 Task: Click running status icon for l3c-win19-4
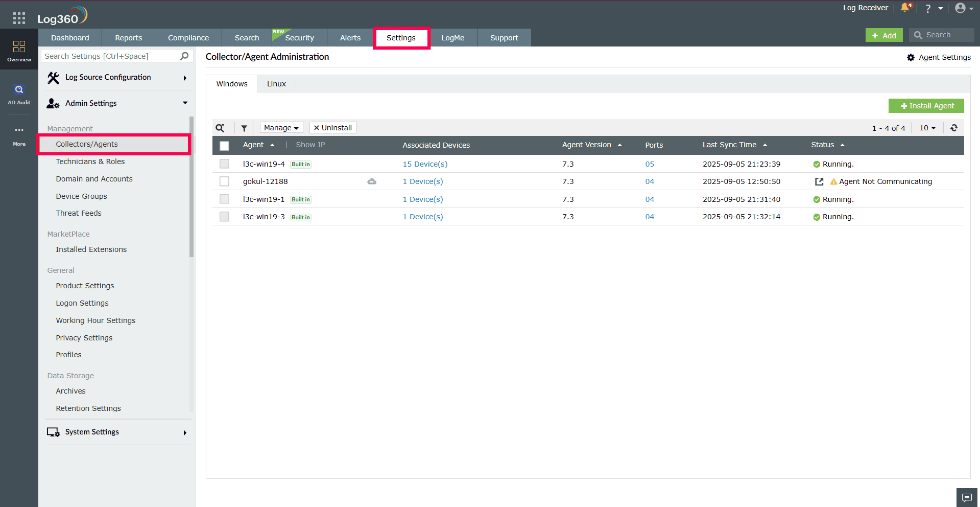click(x=817, y=165)
